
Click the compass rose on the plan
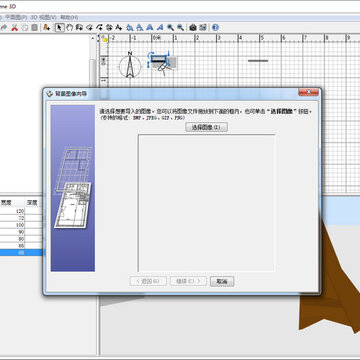(x=130, y=65)
